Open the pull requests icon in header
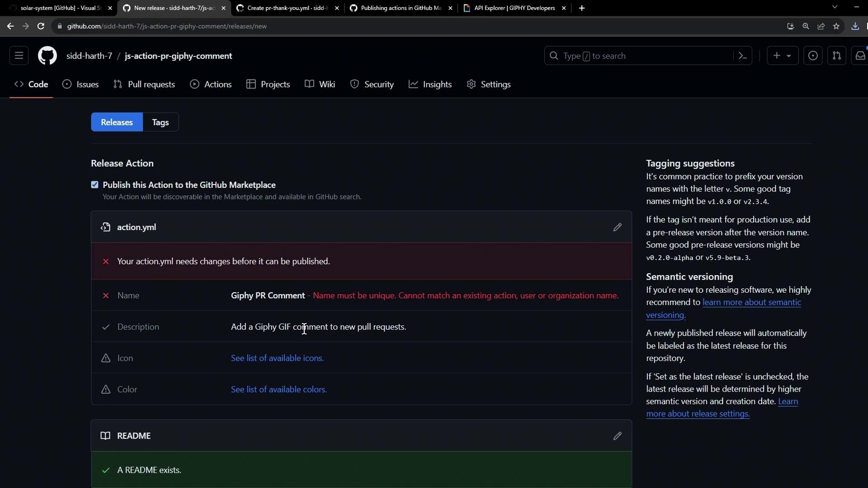Screen dimensions: 868x488 point(836,56)
